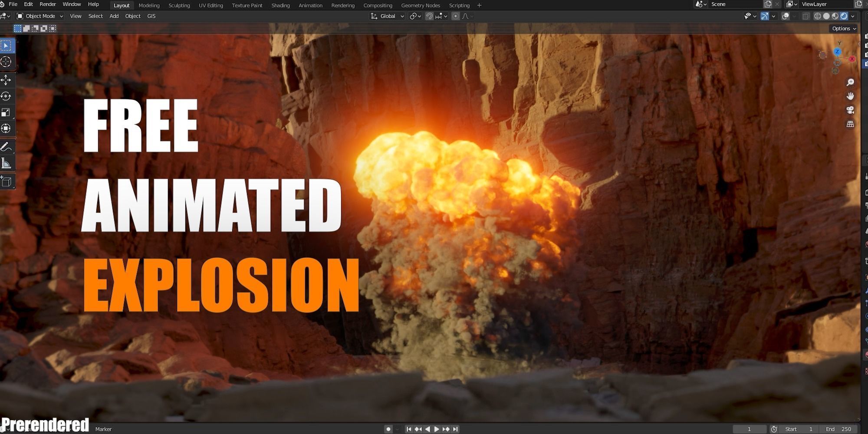This screenshot has width=868, height=434.
Task: Toggle viewport gizmos display
Action: click(765, 16)
